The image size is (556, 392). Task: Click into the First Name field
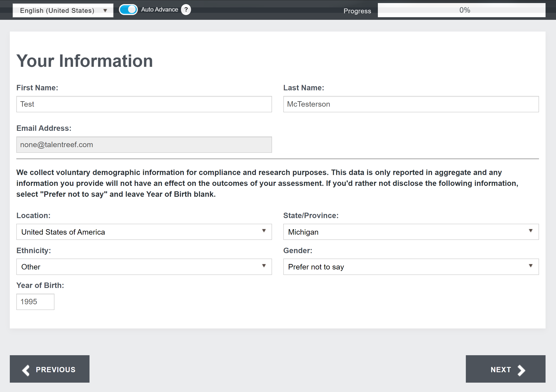pos(144,104)
